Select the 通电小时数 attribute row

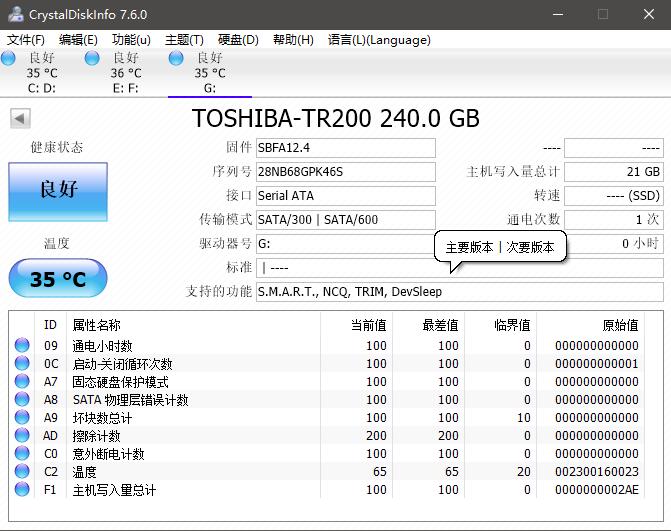tap(327, 345)
